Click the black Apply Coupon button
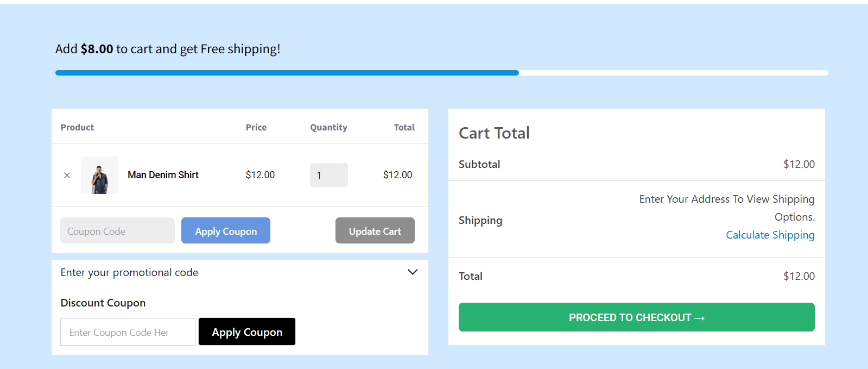The image size is (868, 369). pos(247,332)
